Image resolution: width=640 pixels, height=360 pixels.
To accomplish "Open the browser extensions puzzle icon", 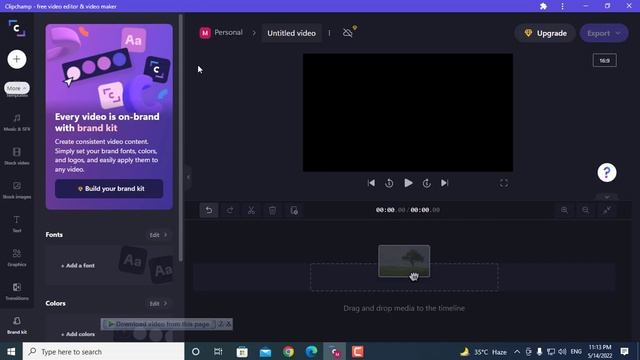I will pyautogui.click(x=543, y=6).
